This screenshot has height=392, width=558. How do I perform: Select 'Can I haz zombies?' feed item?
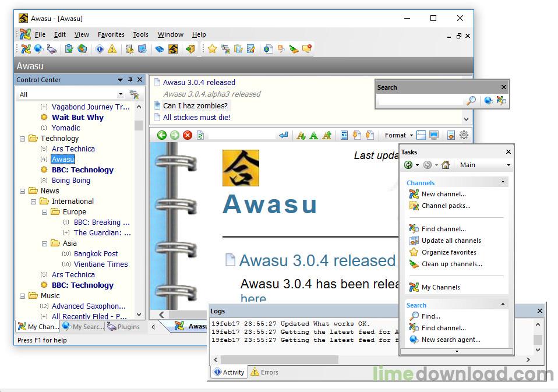pos(195,105)
